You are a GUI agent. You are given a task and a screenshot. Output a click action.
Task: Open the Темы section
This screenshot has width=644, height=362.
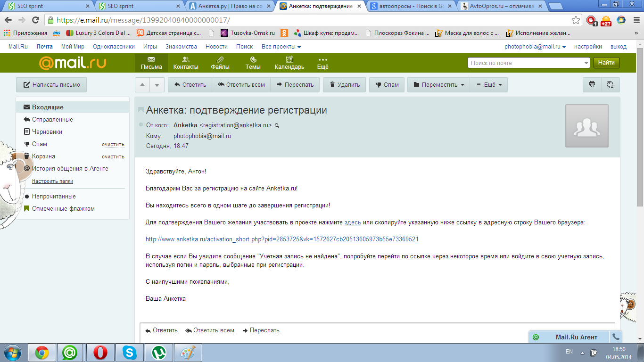click(x=253, y=63)
